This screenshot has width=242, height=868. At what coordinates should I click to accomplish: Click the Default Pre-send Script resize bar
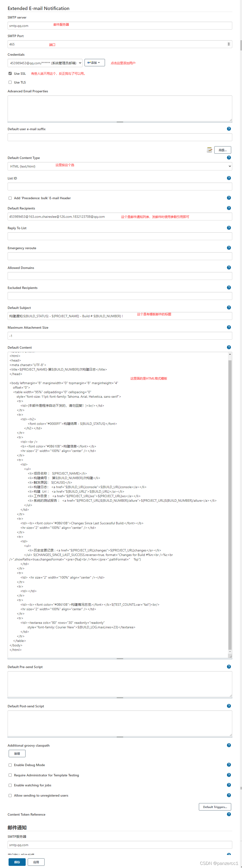pos(120,698)
